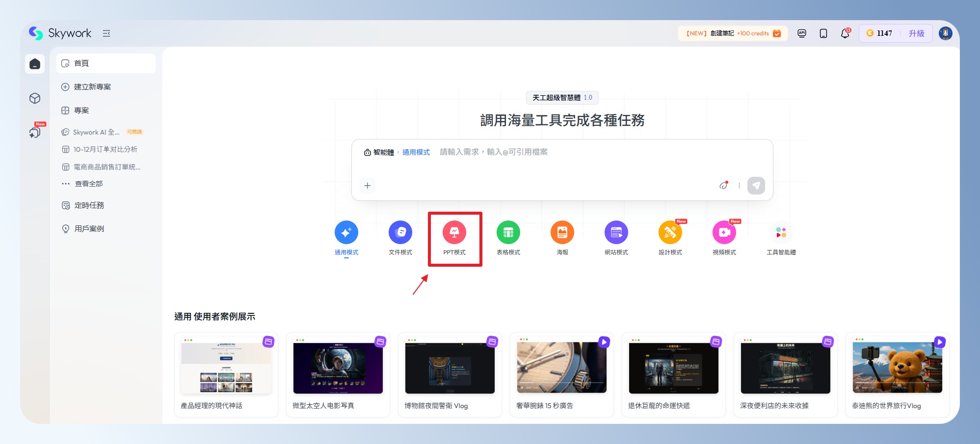Viewport: 980px width, 444px height.
Task: Open the 泰迪熊的世界旅行Vlog example thumbnail
Action: click(897, 368)
